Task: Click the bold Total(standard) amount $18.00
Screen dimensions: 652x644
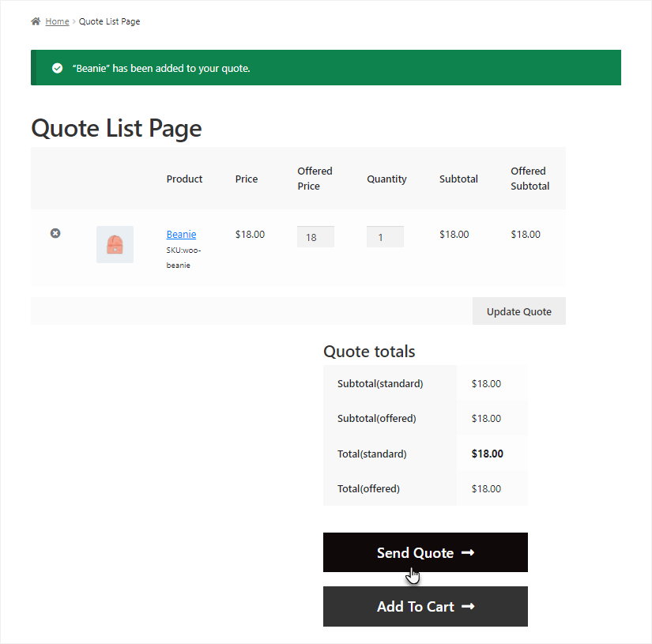Action: (487, 454)
